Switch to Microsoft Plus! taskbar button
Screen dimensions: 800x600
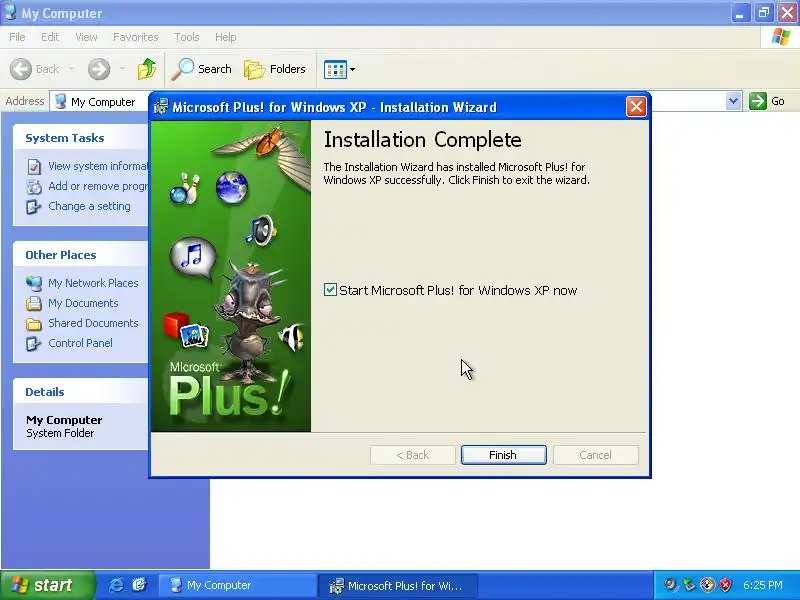tap(398, 585)
